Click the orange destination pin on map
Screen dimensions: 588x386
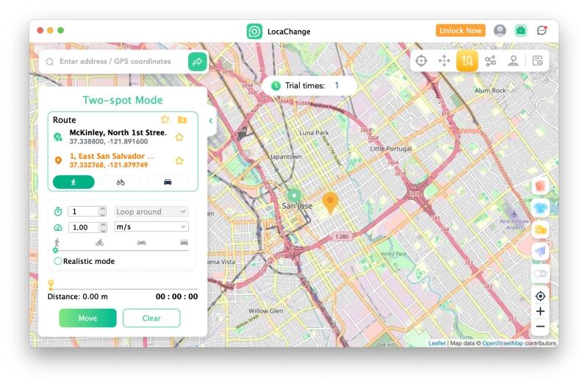click(x=330, y=203)
